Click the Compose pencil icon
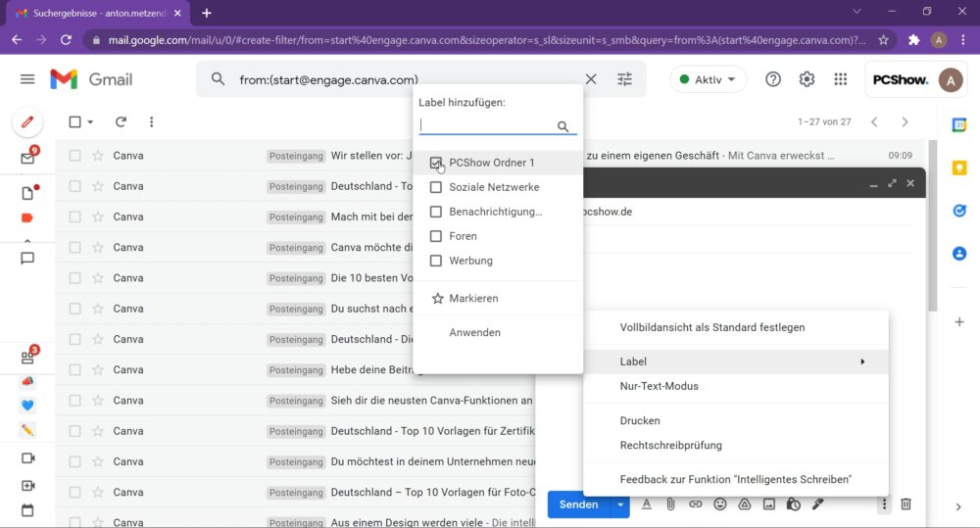 tap(27, 121)
